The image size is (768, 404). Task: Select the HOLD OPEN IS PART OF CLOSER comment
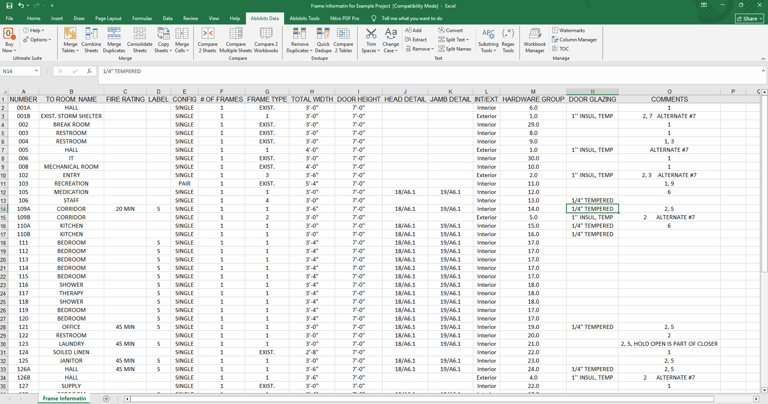669,344
